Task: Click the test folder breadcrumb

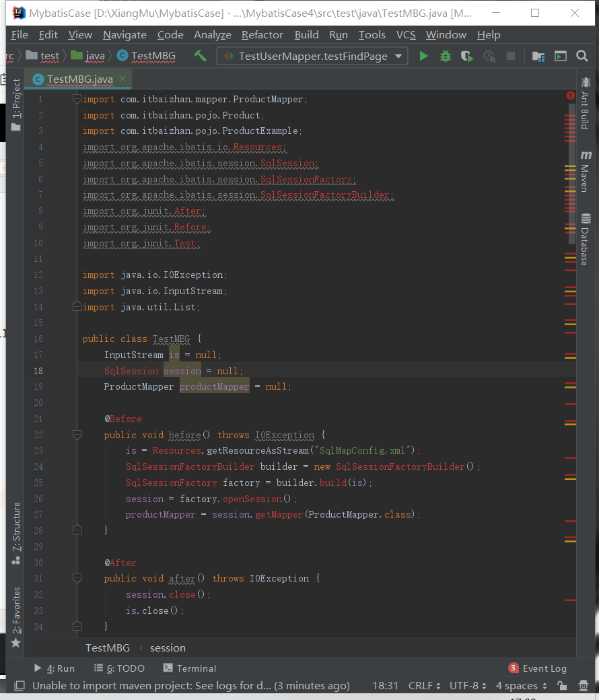Action: 43,56
